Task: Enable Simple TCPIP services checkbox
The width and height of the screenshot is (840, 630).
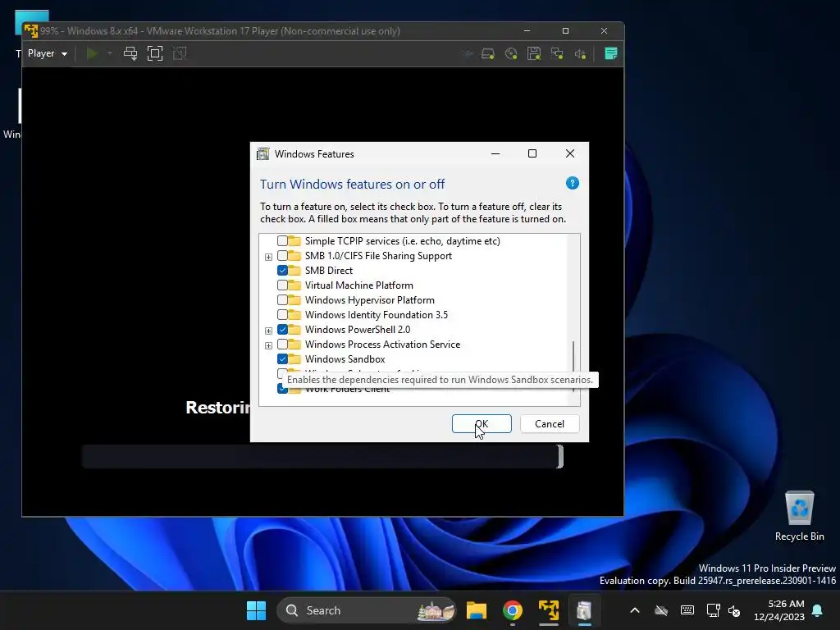Action: pyautogui.click(x=282, y=241)
